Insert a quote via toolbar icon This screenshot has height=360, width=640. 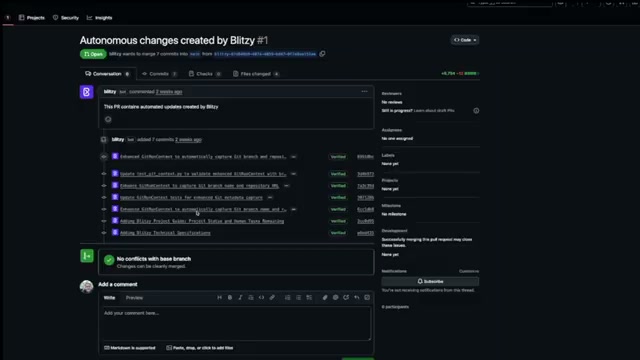point(251,298)
